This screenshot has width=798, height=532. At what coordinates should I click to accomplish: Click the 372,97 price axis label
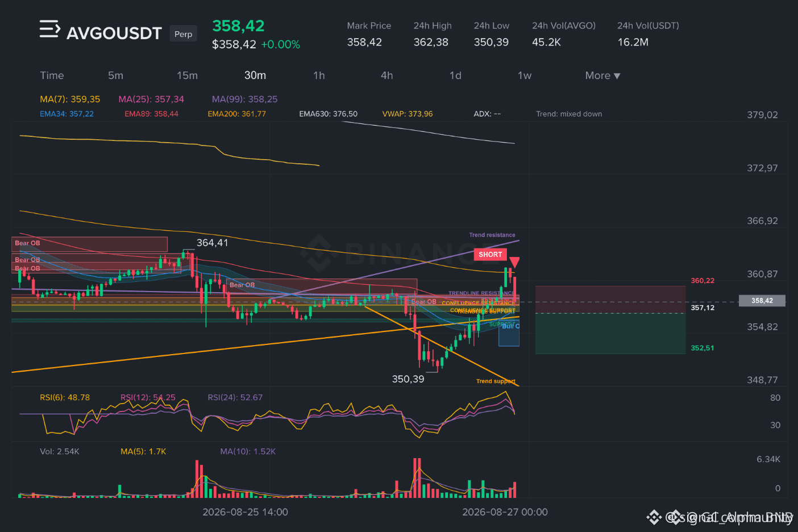pyautogui.click(x=762, y=168)
